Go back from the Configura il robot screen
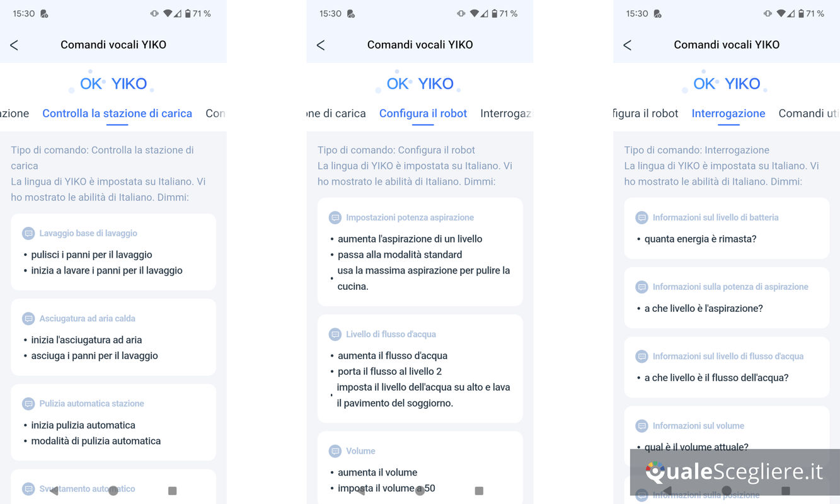Image resolution: width=840 pixels, height=504 pixels. pyautogui.click(x=321, y=45)
